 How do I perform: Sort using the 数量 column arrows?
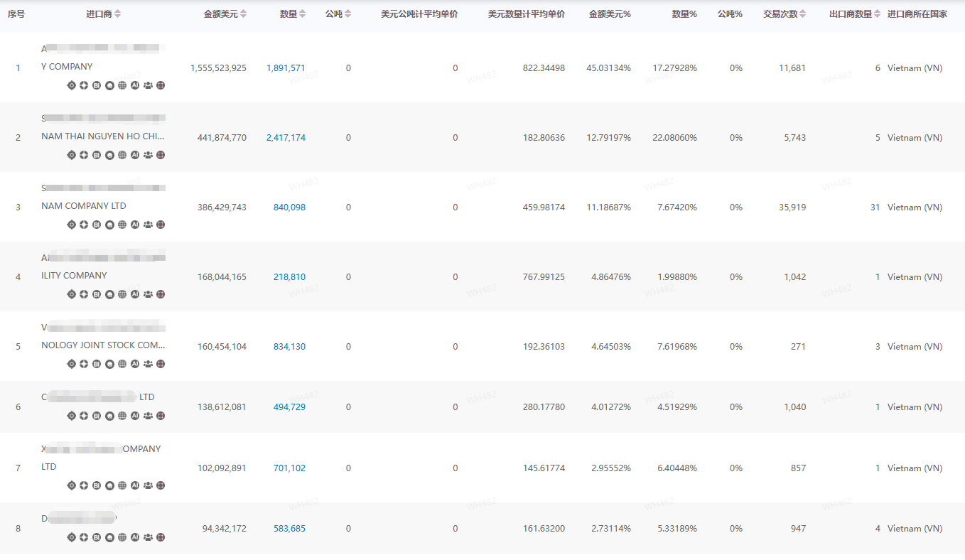pos(303,14)
